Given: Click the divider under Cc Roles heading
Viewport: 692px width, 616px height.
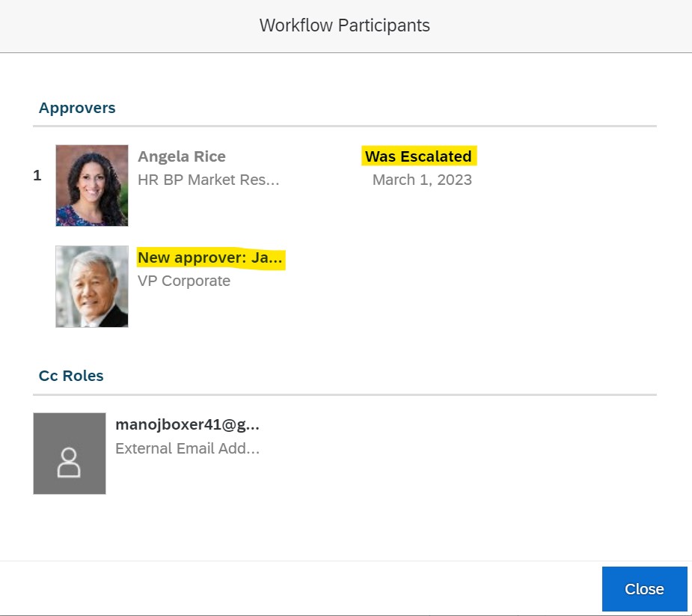Looking at the screenshot, I should coord(345,394).
